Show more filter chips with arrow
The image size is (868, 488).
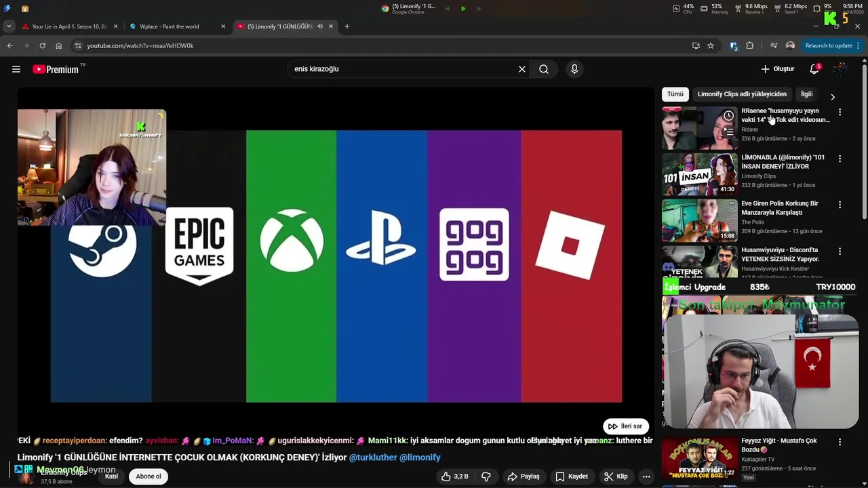(x=833, y=97)
